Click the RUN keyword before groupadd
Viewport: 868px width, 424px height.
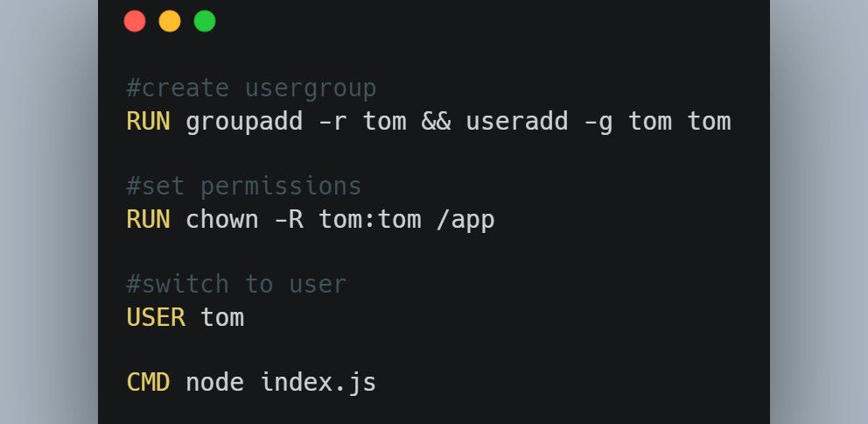pos(148,121)
